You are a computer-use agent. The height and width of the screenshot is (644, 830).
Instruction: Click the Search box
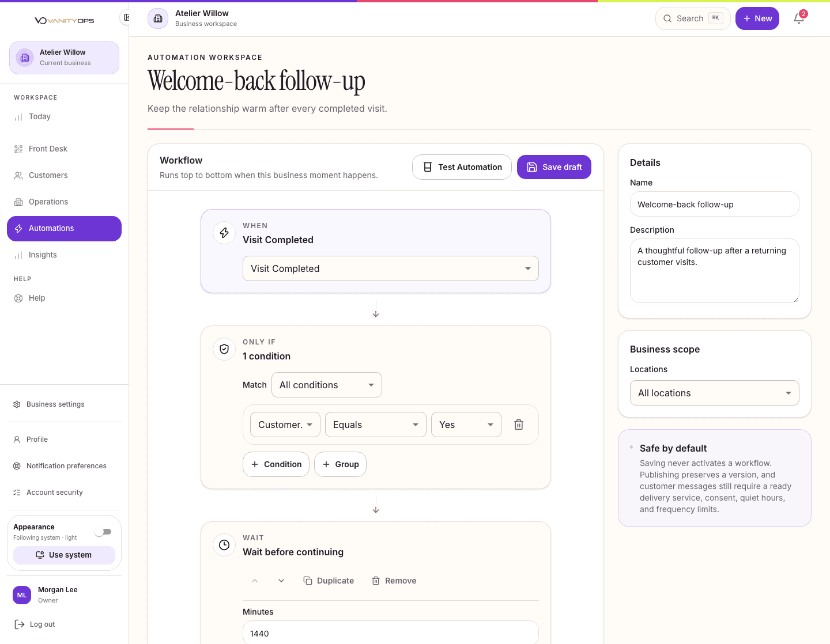pyautogui.click(x=693, y=18)
